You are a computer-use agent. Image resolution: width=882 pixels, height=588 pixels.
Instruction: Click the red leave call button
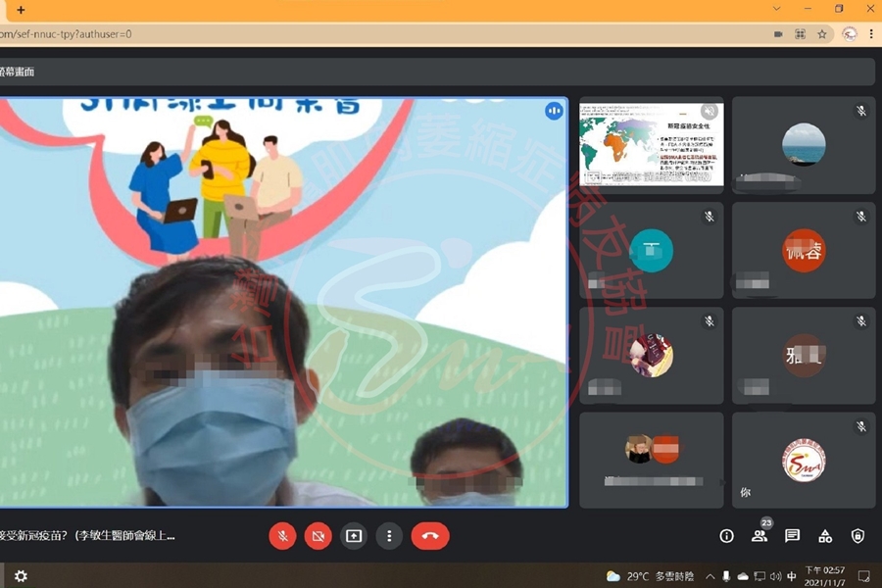click(430, 536)
